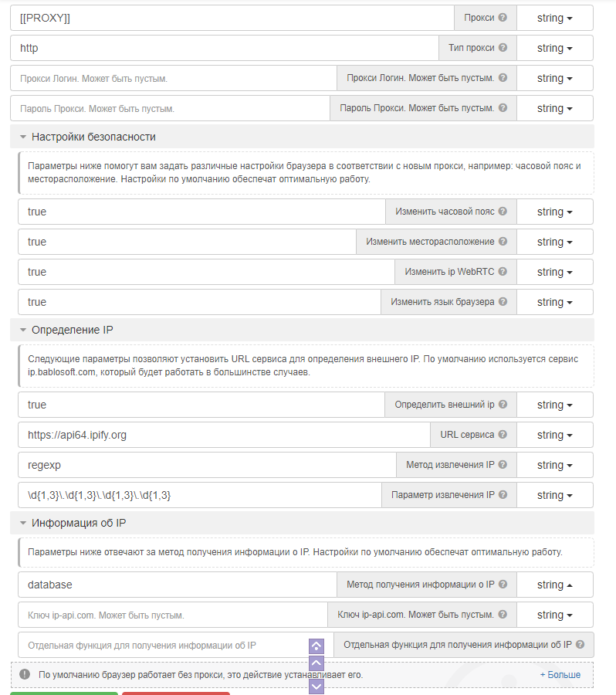Viewport: 616px width, 695px height.
Task: Collapse the Настройки безопасности section
Action: click(x=22, y=136)
